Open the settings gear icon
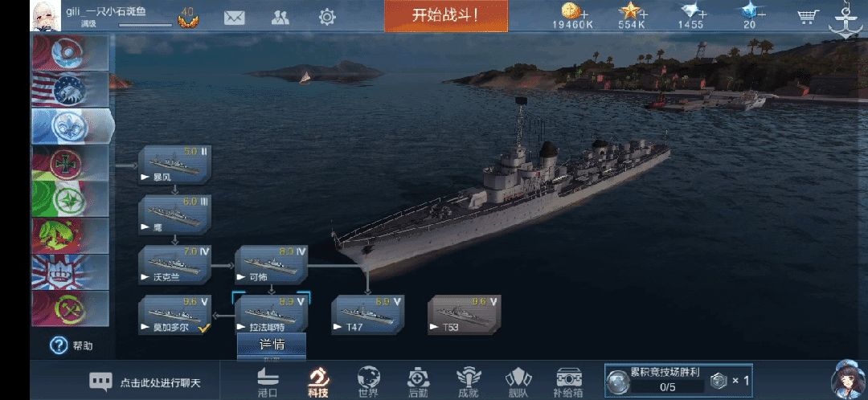The width and height of the screenshot is (868, 400). [x=327, y=17]
